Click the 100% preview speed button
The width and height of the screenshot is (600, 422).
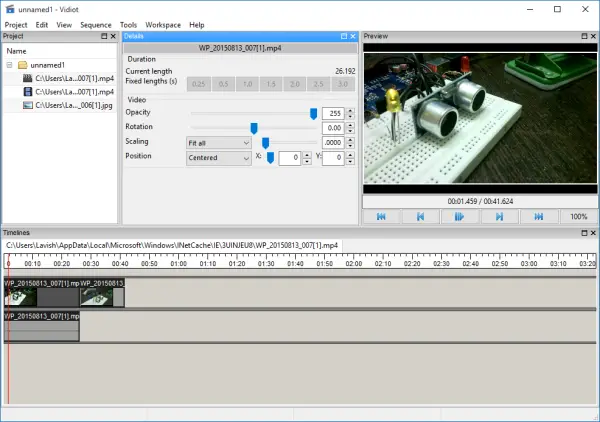[579, 216]
